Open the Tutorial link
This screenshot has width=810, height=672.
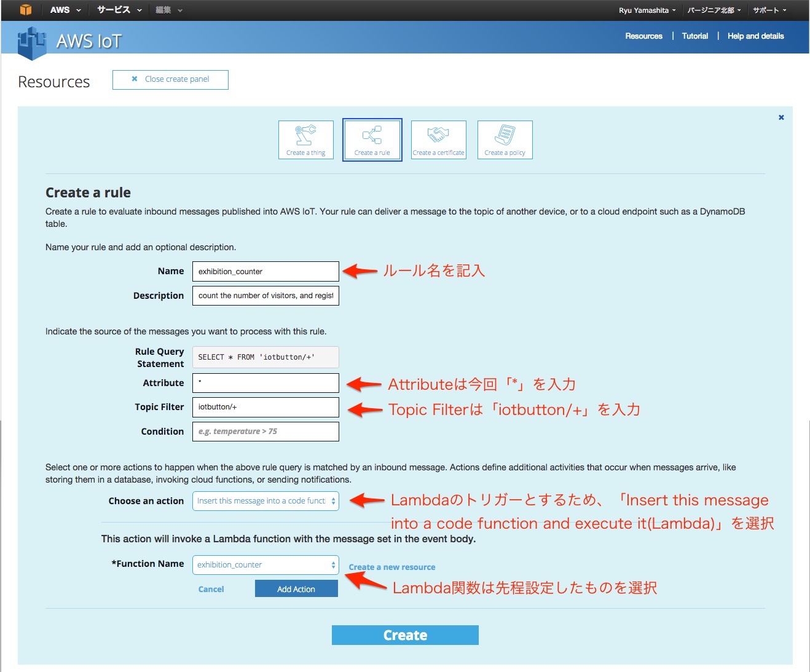tap(694, 36)
